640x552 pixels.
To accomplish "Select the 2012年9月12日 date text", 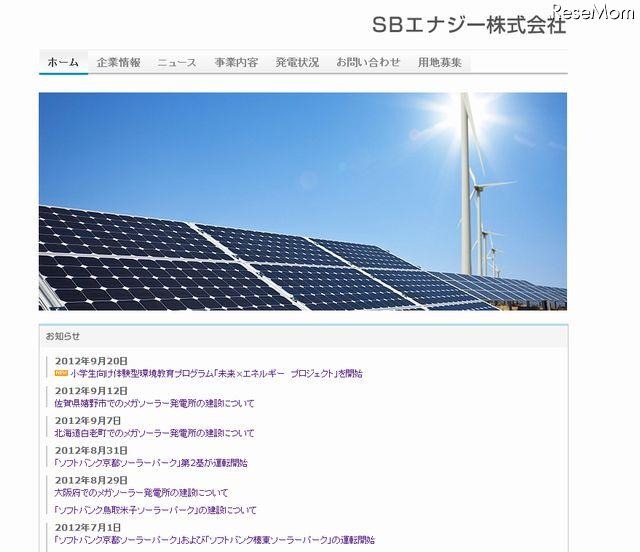I will tap(91, 391).
